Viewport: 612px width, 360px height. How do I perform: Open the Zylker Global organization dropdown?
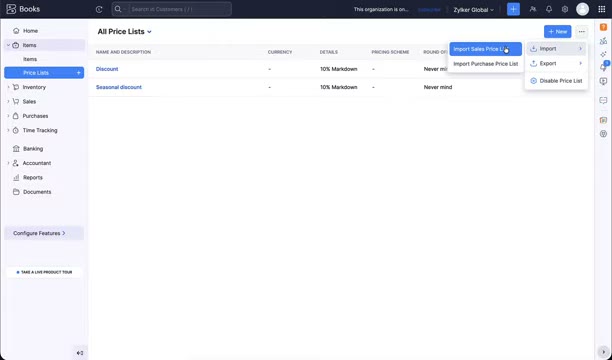[x=473, y=10]
